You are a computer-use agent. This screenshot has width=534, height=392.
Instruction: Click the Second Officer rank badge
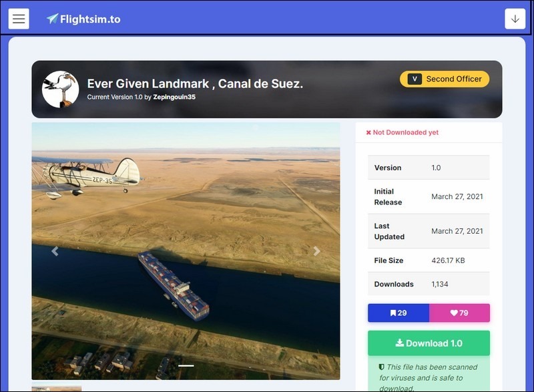tap(445, 79)
